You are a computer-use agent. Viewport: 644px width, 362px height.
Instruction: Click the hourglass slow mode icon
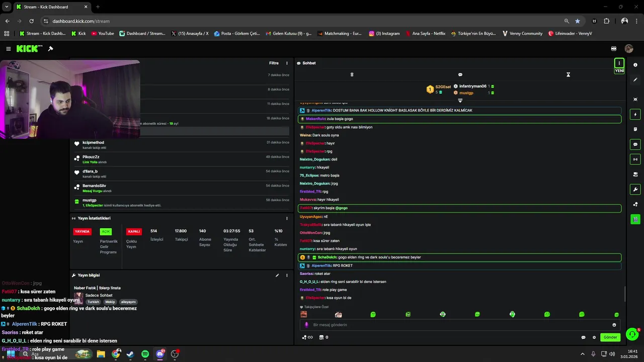[568, 74]
